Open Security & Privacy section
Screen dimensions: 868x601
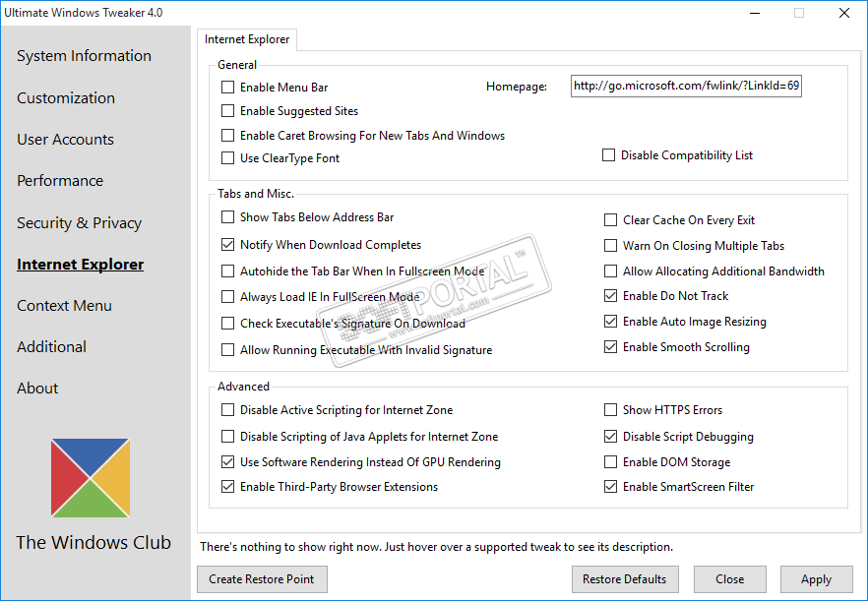(79, 223)
